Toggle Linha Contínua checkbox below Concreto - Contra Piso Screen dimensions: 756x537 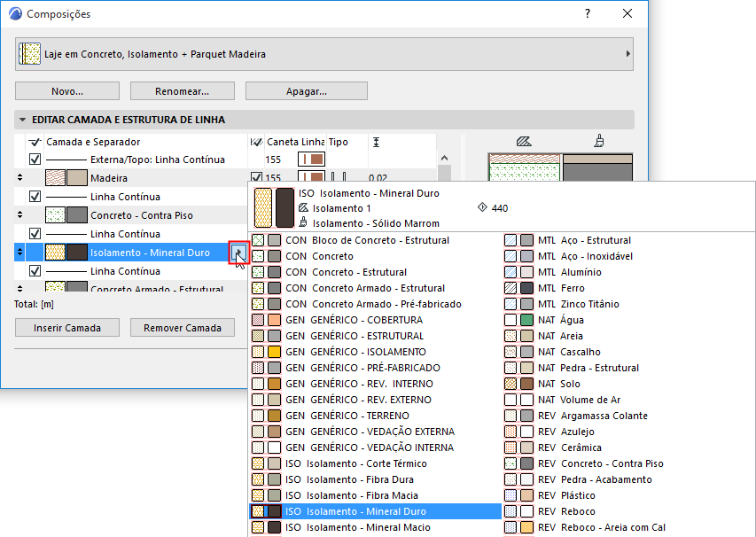point(35,233)
